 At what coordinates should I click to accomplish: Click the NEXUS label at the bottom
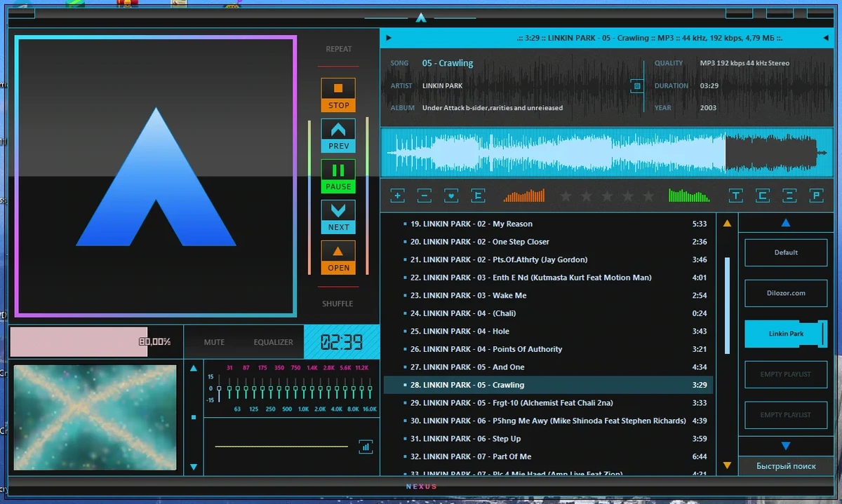pos(421,486)
